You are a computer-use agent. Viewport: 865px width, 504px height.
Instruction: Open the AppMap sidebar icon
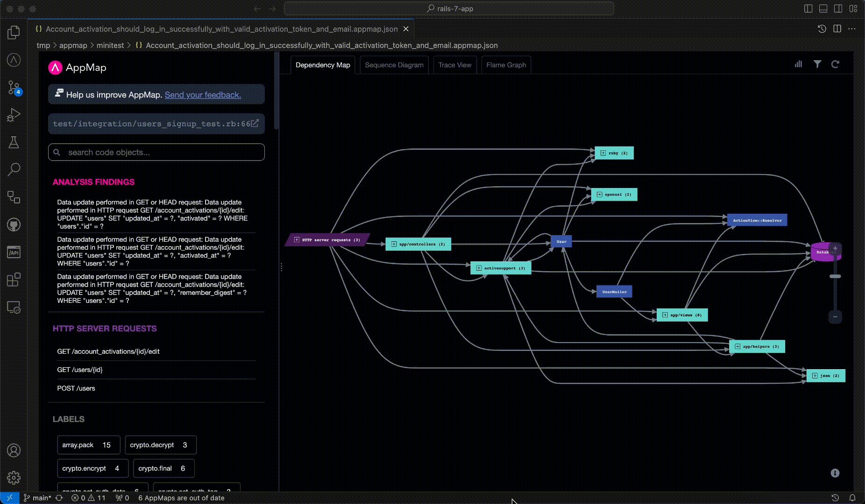pos(14,60)
